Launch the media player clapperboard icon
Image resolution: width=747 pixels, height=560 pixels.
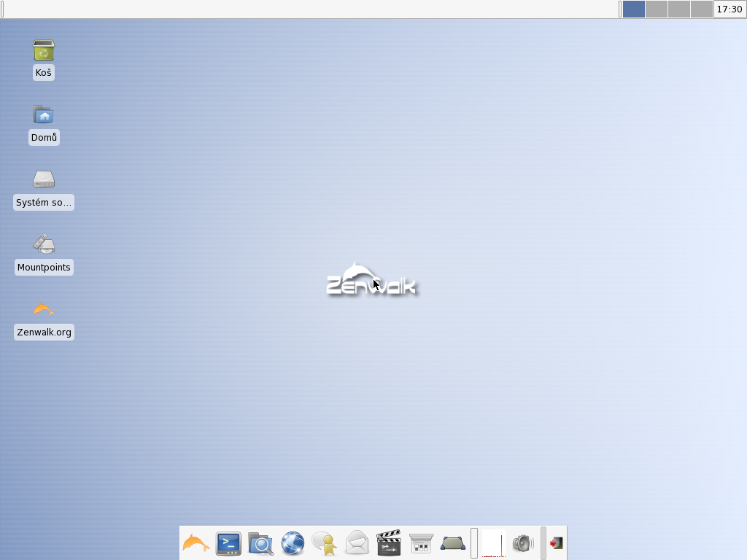point(389,542)
